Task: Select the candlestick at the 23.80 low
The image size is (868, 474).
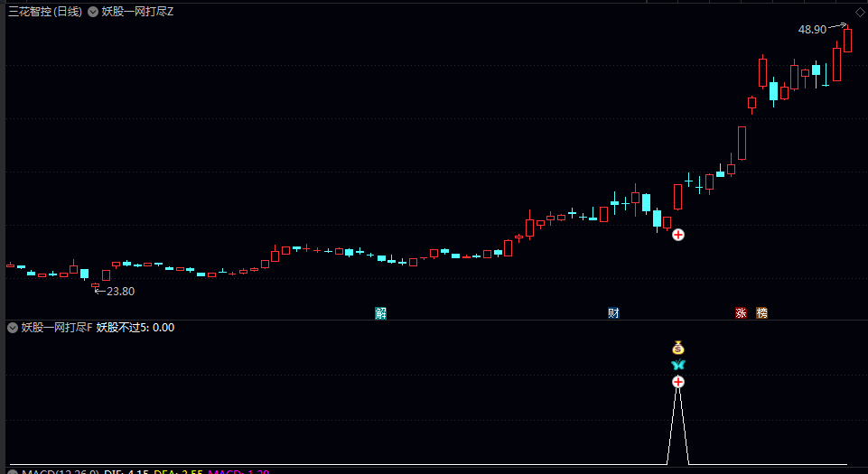Action: click(x=95, y=286)
